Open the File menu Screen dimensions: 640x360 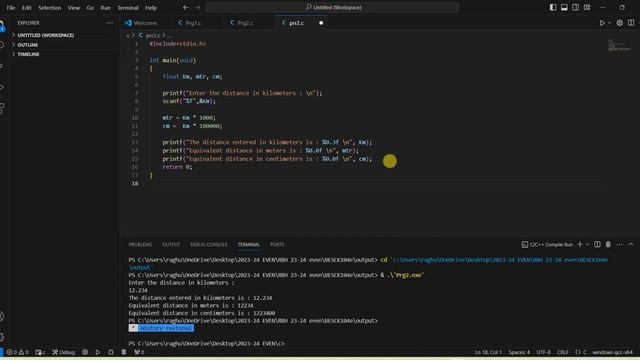tap(11, 8)
